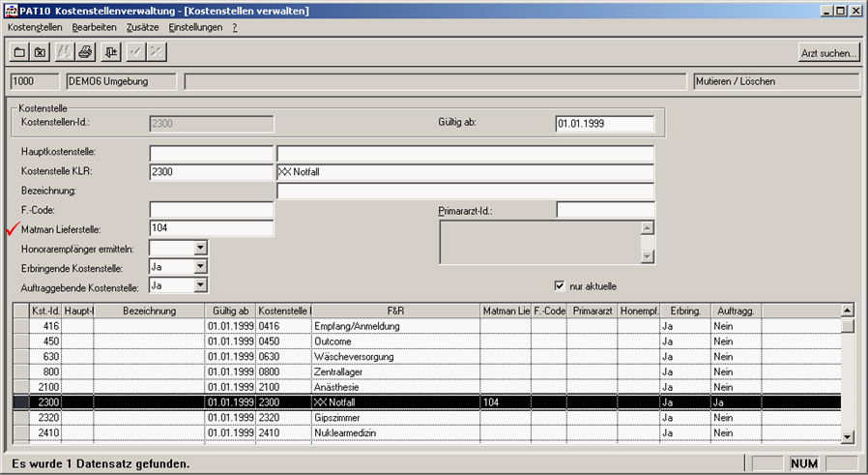Image resolution: width=868 pixels, height=475 pixels.
Task: Click the application icon in title bar
Action: 11,10
